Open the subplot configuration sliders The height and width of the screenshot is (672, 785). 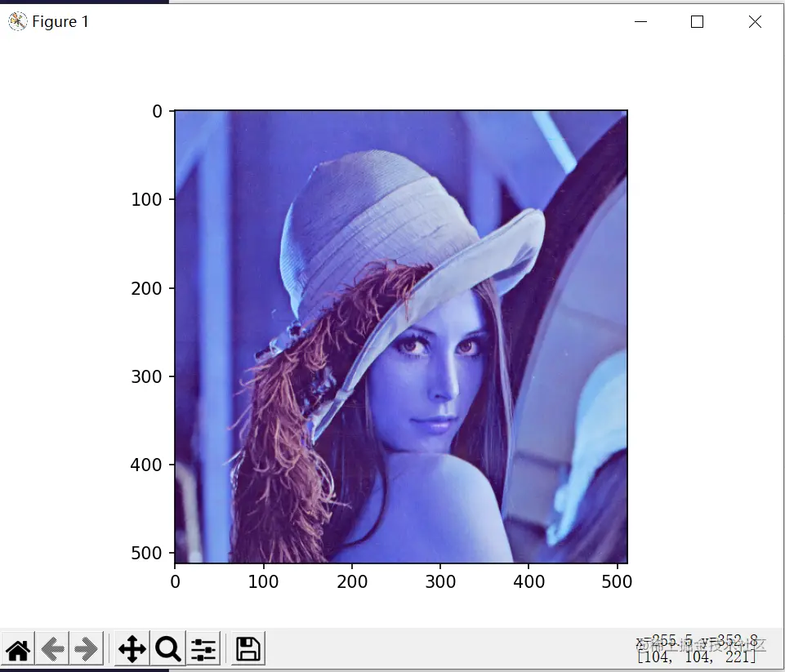(x=203, y=648)
